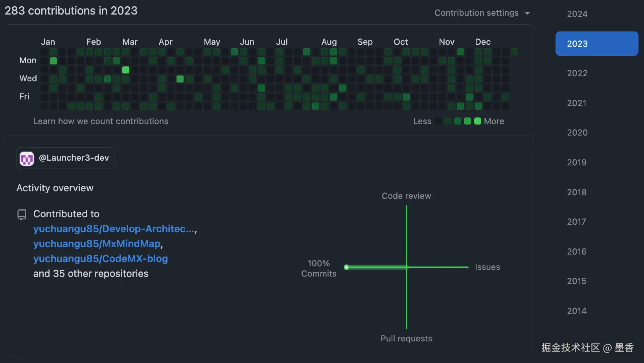Switch to the 2022 contributions year
The image size is (644, 363).
click(x=577, y=73)
